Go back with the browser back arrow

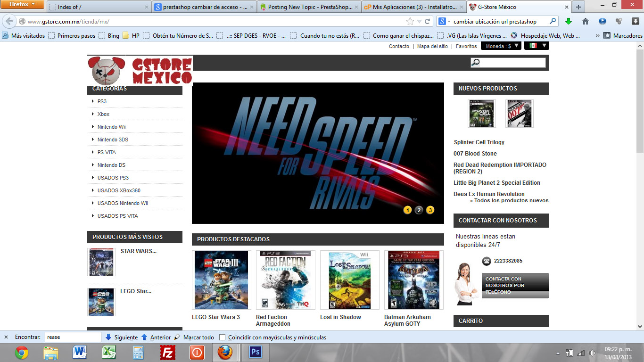tap(9, 22)
